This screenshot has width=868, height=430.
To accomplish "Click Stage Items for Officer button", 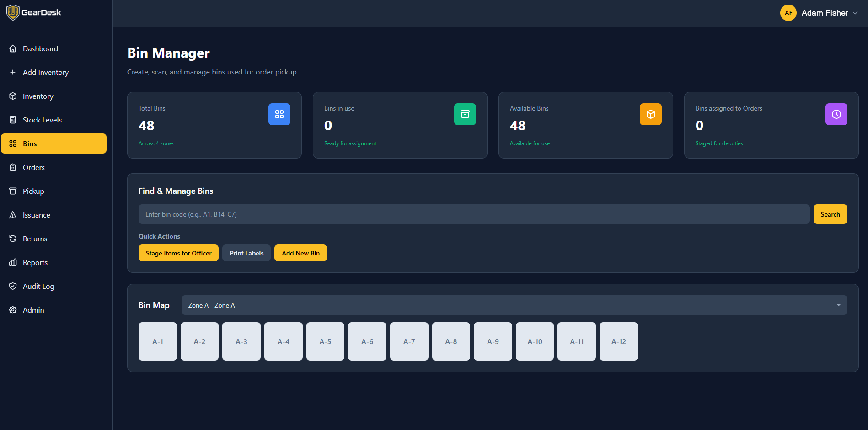I will click(x=178, y=253).
